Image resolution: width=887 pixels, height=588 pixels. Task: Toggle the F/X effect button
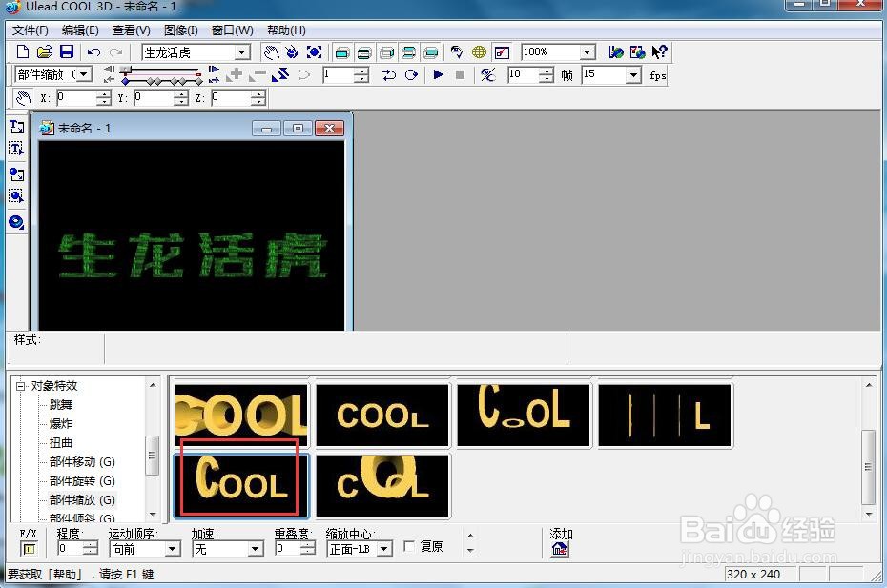tap(29, 548)
